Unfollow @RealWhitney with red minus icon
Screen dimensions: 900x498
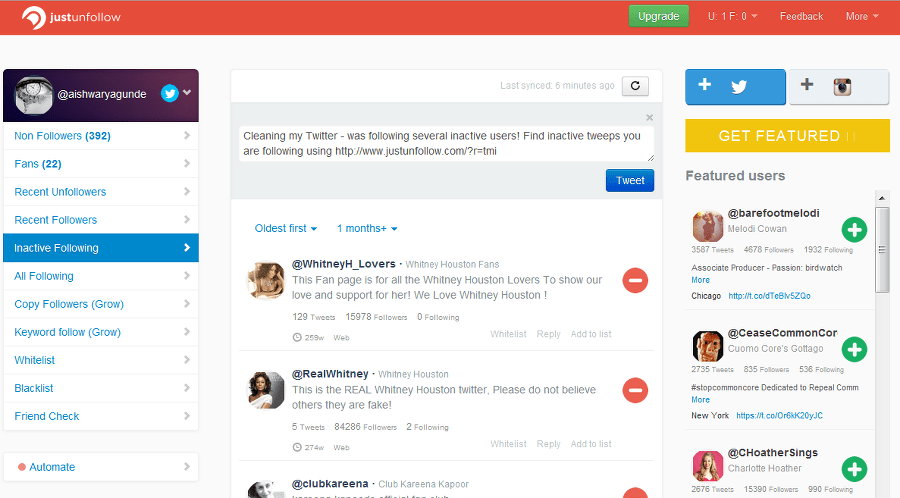point(635,391)
